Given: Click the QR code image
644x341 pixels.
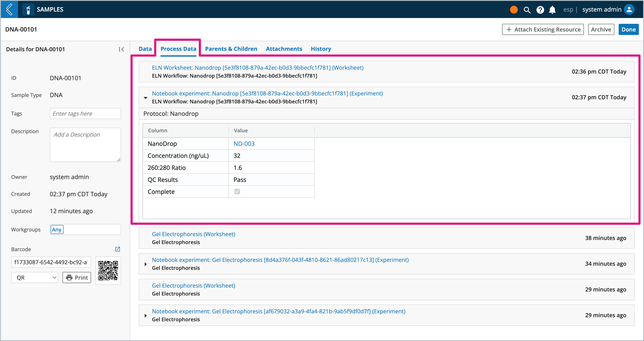Looking at the screenshot, I should click(108, 271).
